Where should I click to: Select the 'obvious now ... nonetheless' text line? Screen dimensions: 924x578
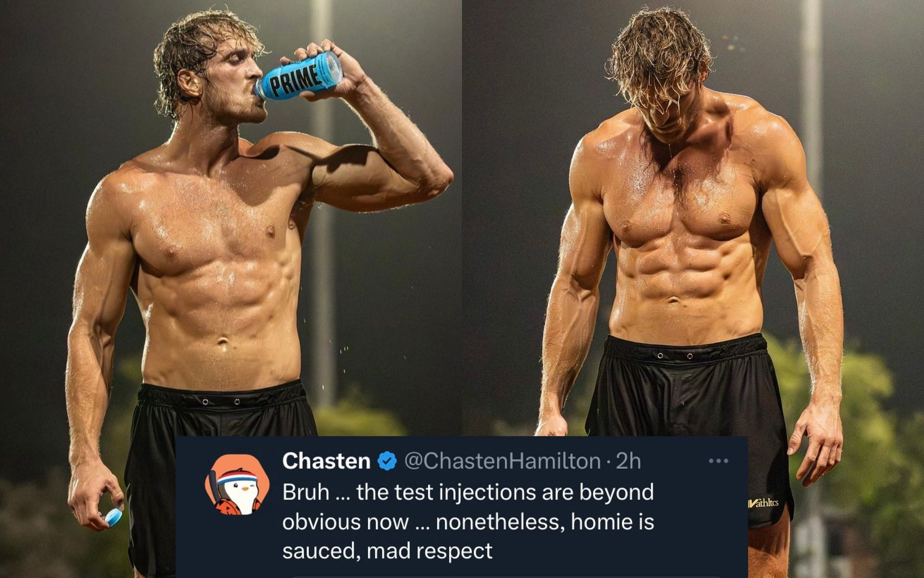coord(468,522)
